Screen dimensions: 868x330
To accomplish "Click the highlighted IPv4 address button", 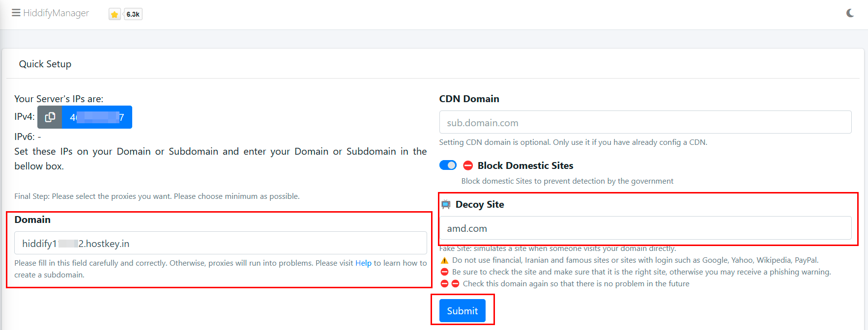I will click(x=97, y=117).
